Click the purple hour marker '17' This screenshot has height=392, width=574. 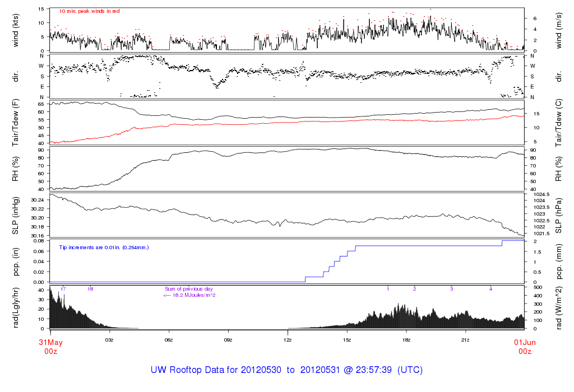tap(63, 289)
